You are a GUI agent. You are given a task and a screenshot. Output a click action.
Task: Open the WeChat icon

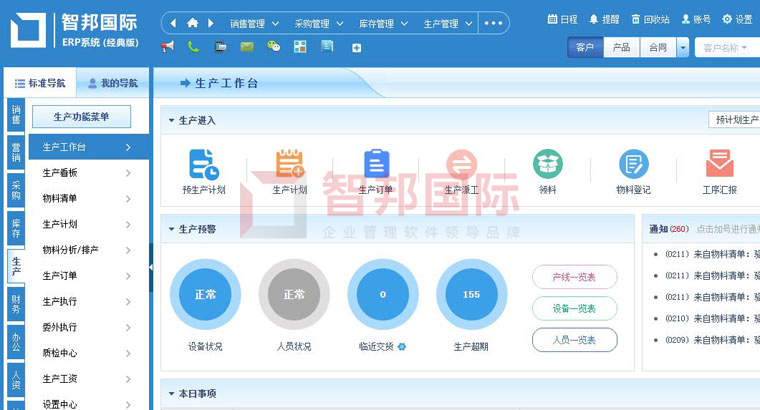273,47
